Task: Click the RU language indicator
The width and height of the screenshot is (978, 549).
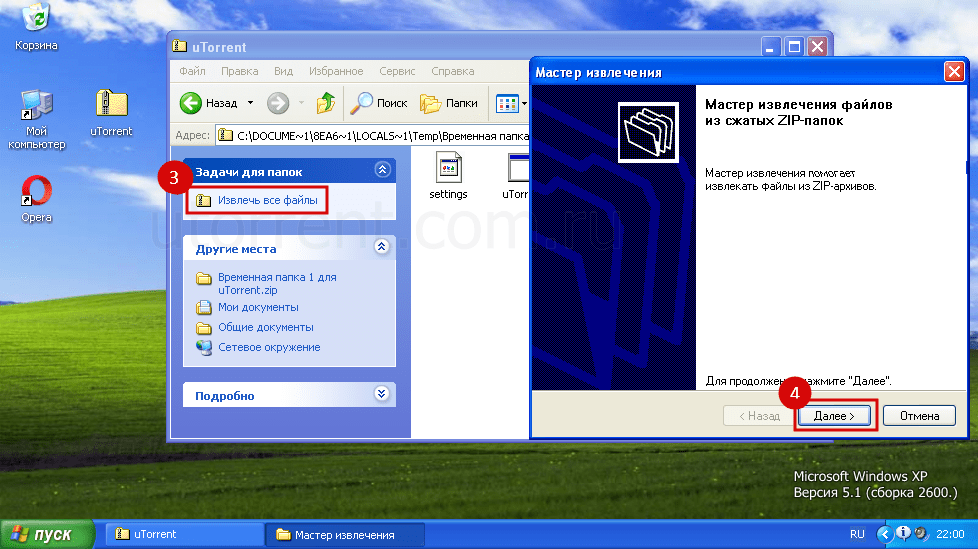Action: click(x=857, y=535)
